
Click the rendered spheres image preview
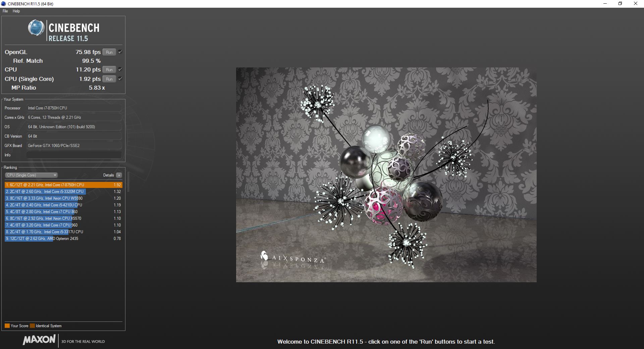[386, 175]
